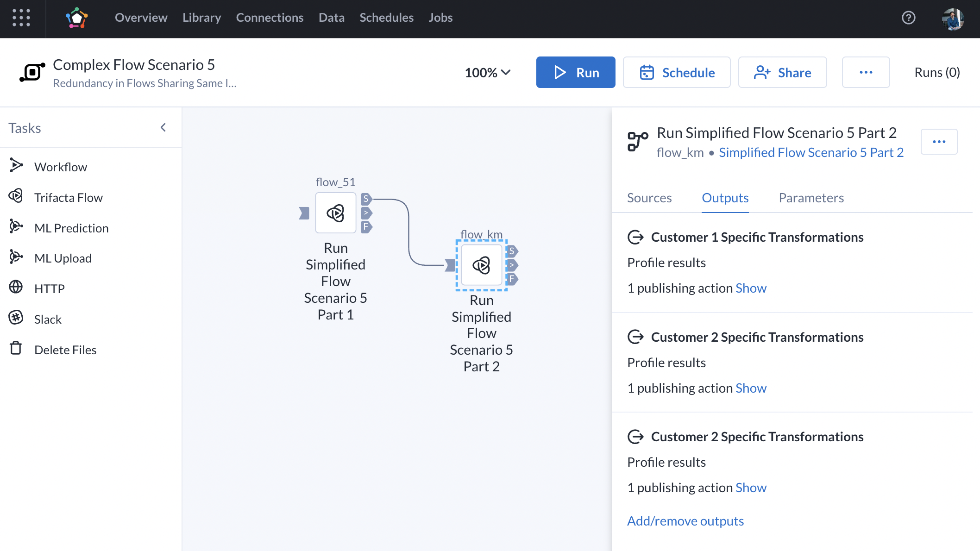Open Add/remove outputs

point(685,520)
